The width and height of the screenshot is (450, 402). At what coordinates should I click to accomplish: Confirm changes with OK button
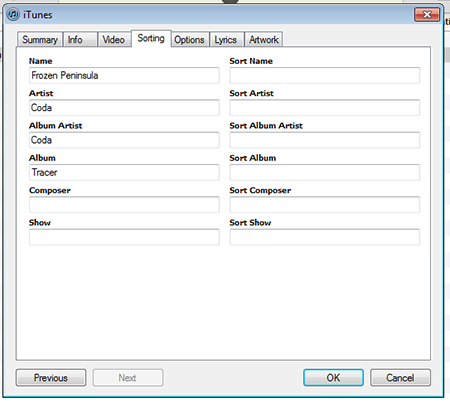pos(333,378)
